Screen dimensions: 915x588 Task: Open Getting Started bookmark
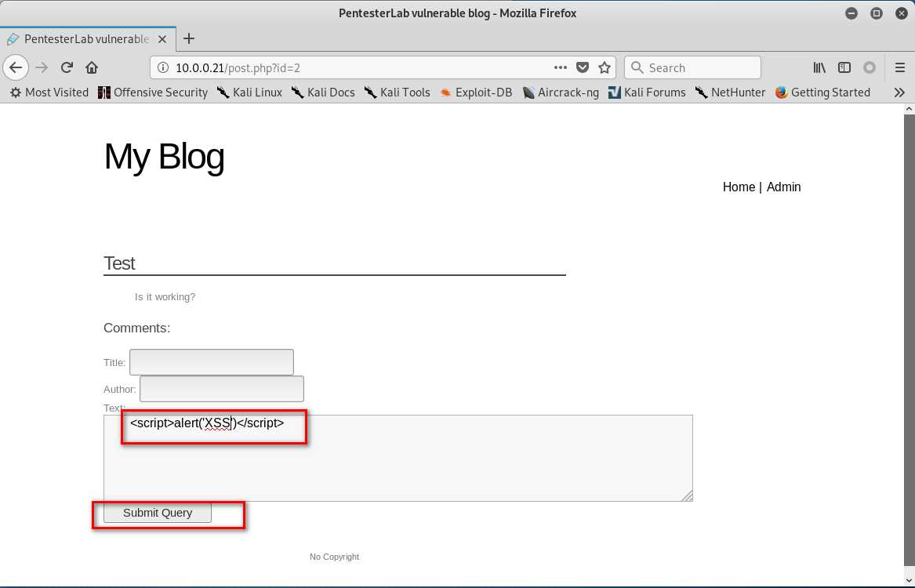[822, 93]
